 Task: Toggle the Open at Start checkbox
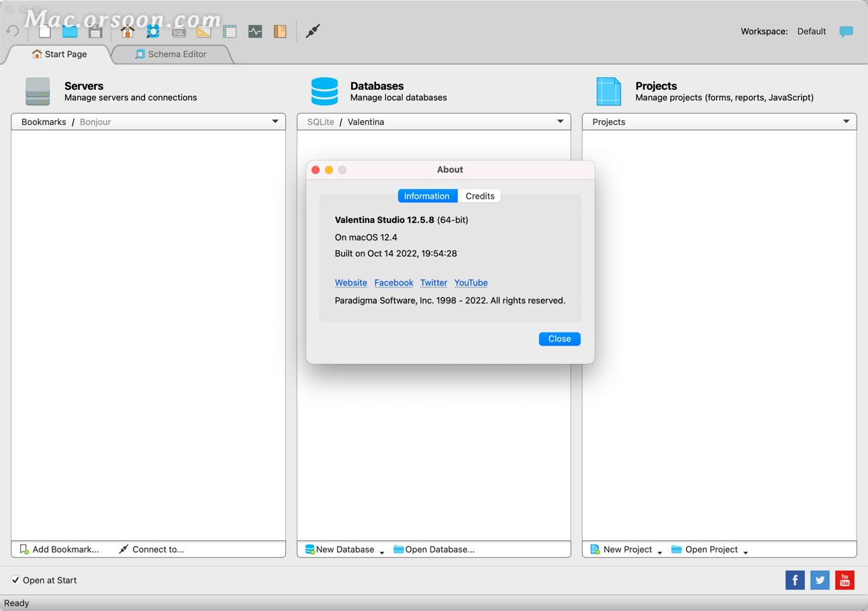[15, 580]
